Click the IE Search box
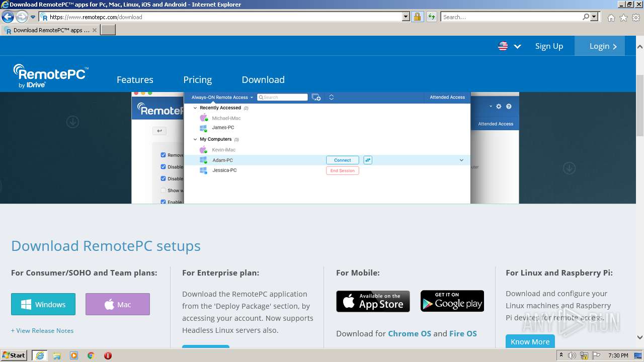 coord(511,17)
